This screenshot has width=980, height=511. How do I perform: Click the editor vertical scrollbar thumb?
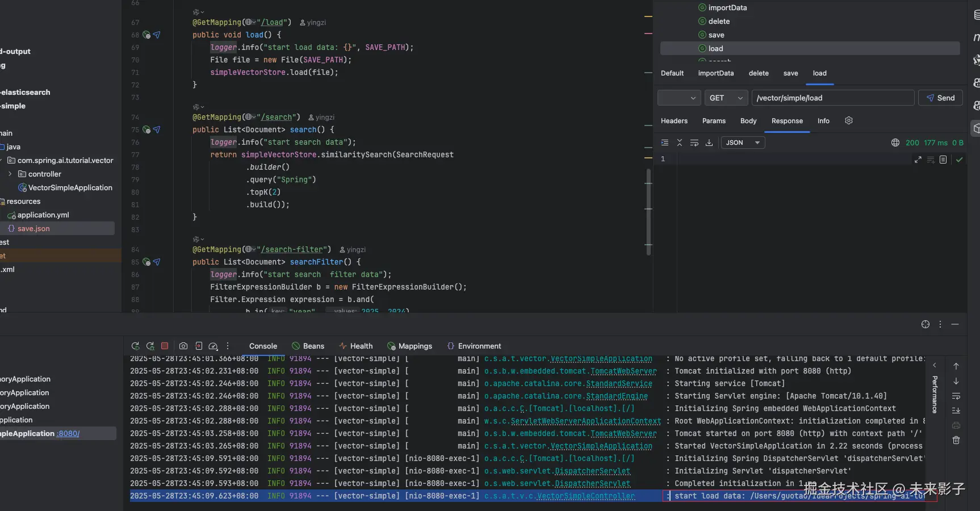click(648, 211)
